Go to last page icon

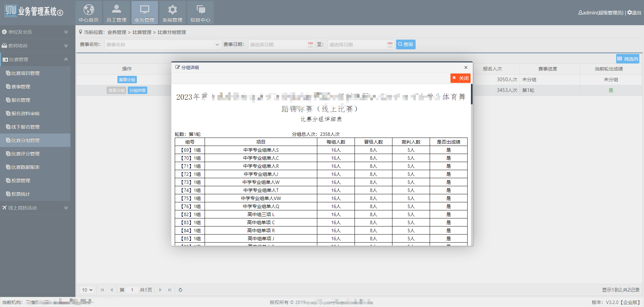coord(170,290)
